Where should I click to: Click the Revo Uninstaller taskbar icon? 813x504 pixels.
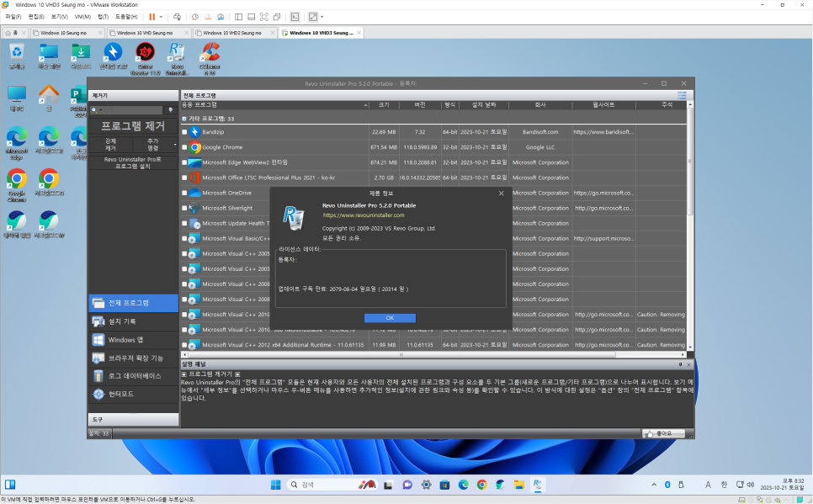538,485
